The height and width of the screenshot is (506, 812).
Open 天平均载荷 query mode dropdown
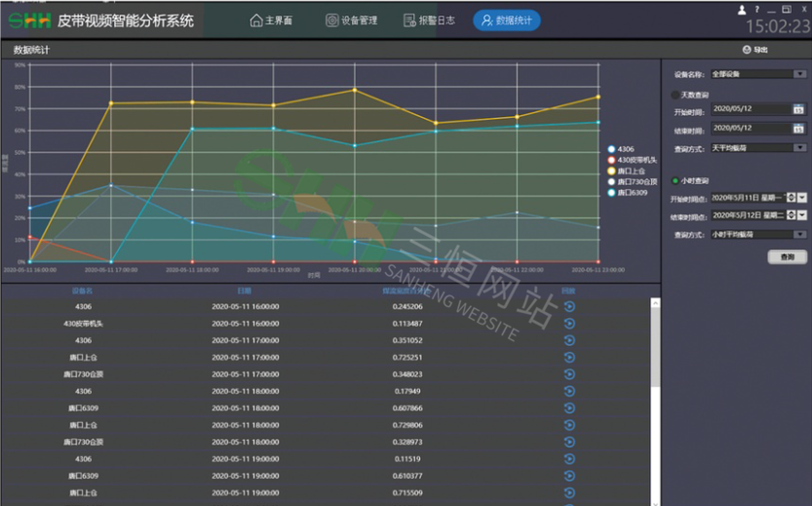(799, 148)
